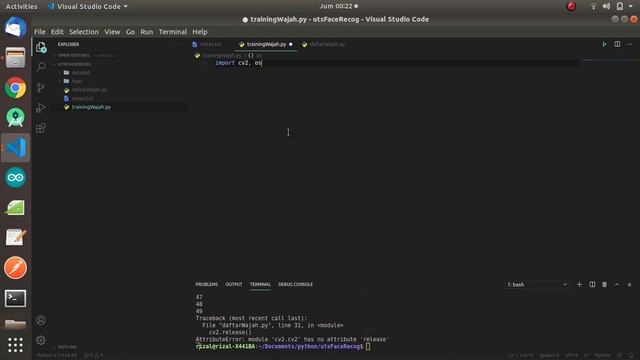Click the code line 'import cv2, os'
The image size is (640, 360).
[239, 63]
